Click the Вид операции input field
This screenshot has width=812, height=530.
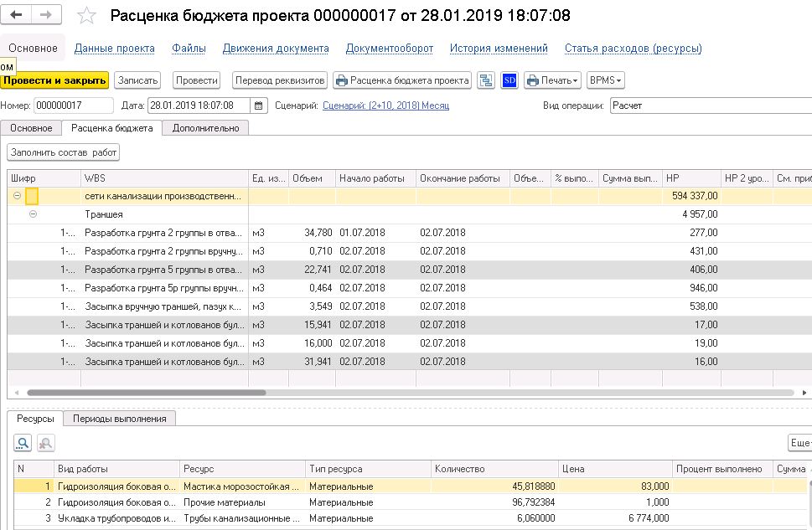click(x=708, y=105)
